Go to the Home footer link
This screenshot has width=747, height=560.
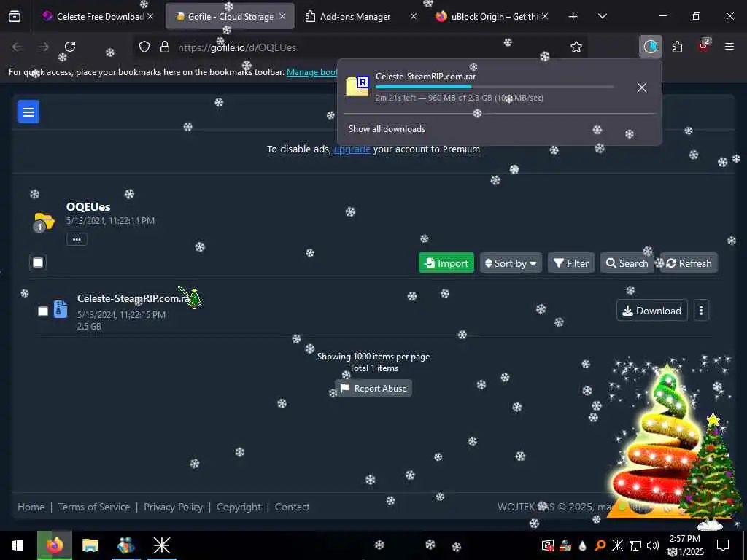point(31,507)
